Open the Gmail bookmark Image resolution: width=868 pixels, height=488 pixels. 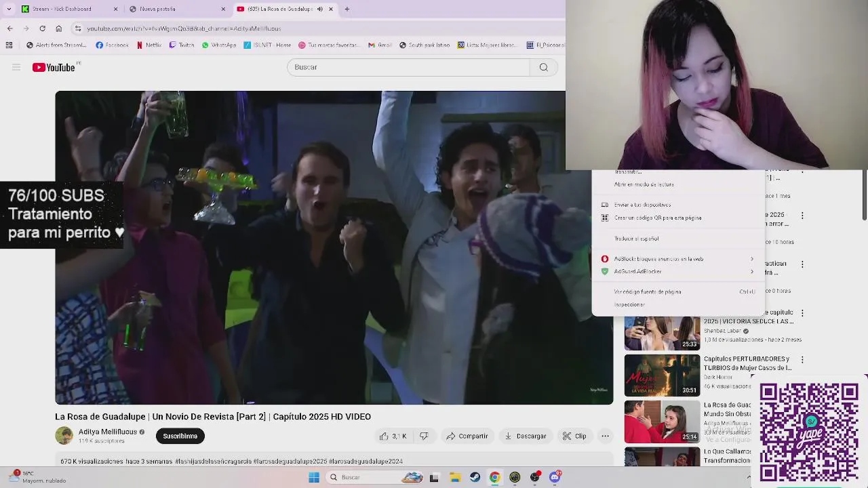pos(380,45)
